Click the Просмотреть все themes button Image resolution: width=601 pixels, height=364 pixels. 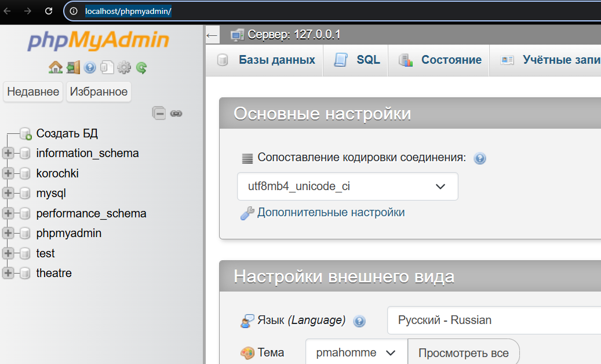463,353
